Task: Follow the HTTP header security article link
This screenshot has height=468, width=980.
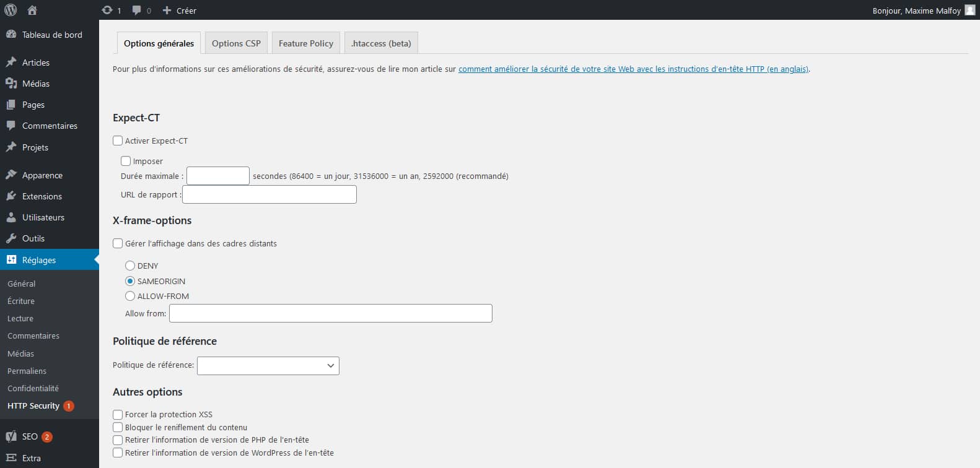Action: click(633, 69)
